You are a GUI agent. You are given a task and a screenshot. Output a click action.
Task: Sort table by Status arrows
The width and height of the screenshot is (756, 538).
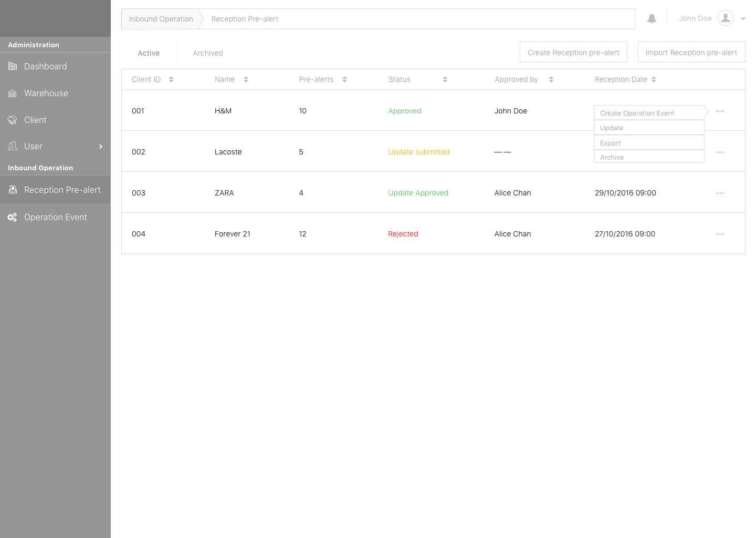pos(445,79)
